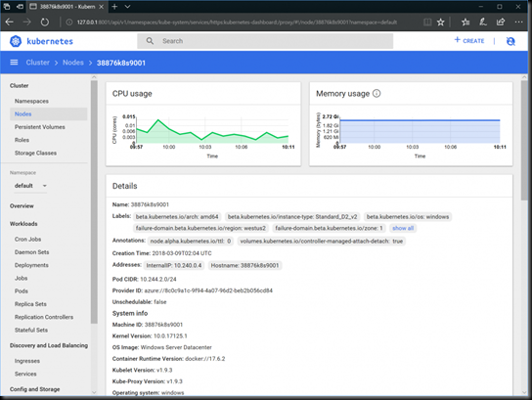532x400 pixels.
Task: Click annotation chip node.alpha.kubernetes.io/ttl: 0
Action: 191,241
